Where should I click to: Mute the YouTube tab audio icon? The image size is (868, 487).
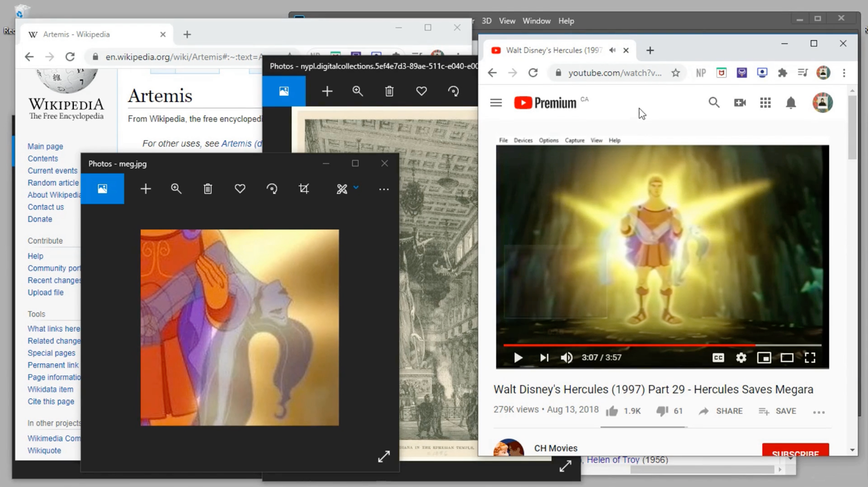[x=612, y=50]
